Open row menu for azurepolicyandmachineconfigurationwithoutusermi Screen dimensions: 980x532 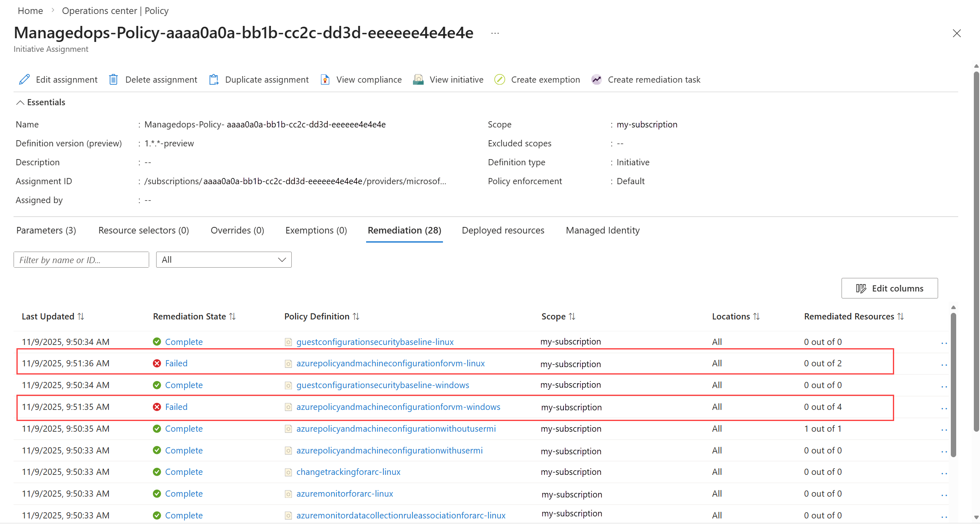944,430
